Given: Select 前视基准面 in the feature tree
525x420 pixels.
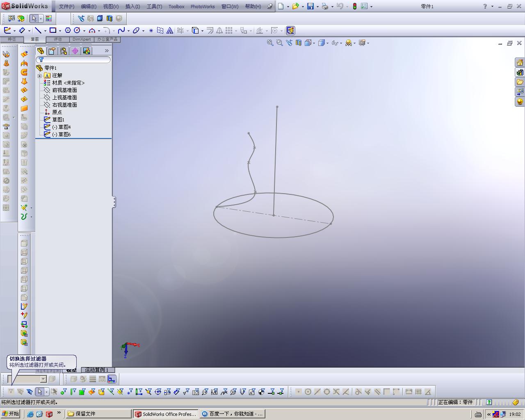Looking at the screenshot, I should (x=64, y=90).
